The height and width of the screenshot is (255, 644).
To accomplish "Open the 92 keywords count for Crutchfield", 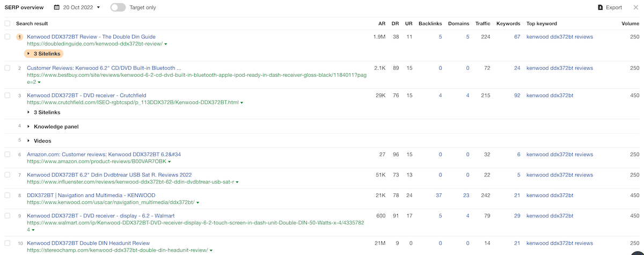I will pos(517,96).
